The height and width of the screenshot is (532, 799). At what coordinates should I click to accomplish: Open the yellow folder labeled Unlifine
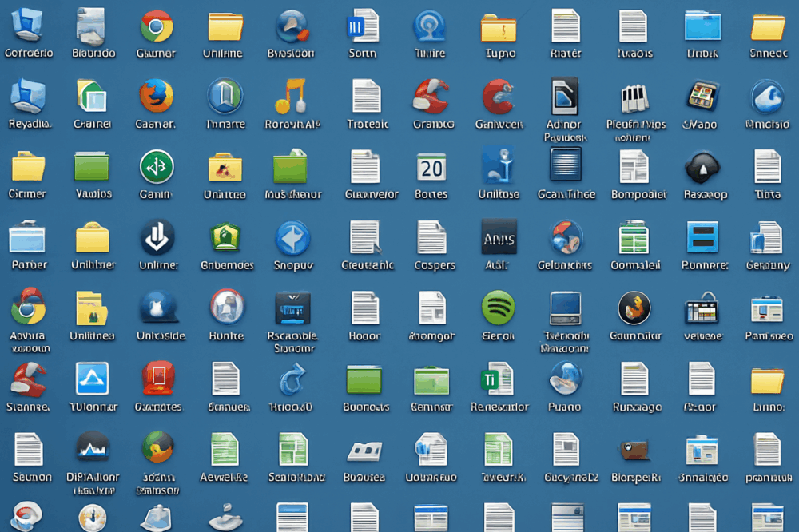tap(225, 26)
